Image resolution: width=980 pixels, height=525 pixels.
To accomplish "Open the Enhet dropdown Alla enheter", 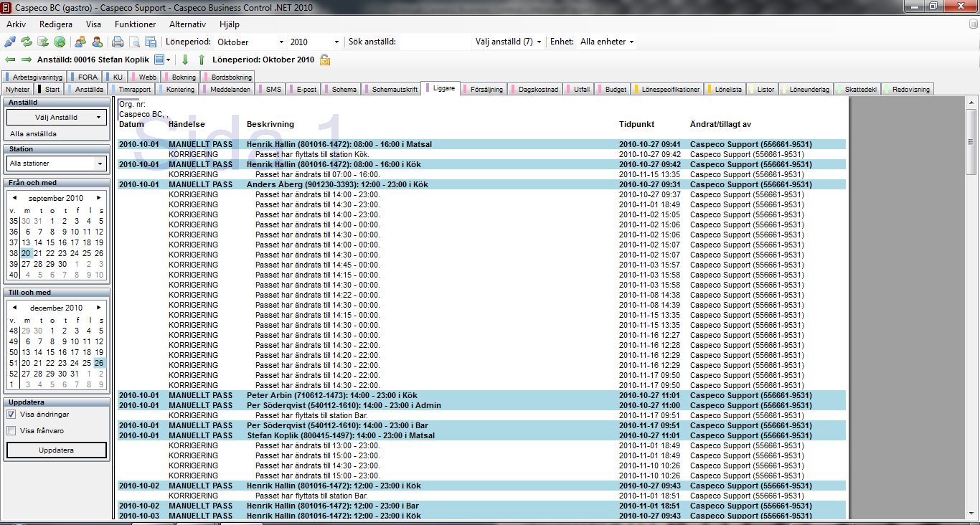I will point(607,42).
